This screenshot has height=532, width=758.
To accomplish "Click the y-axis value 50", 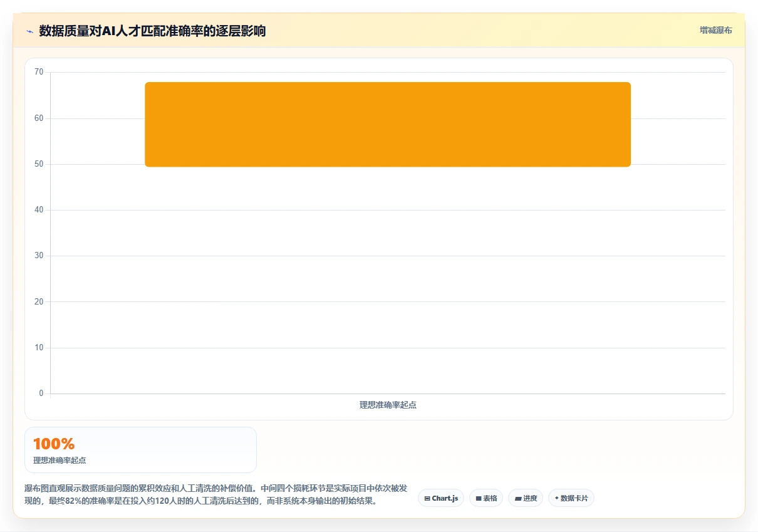I will pyautogui.click(x=39, y=164).
